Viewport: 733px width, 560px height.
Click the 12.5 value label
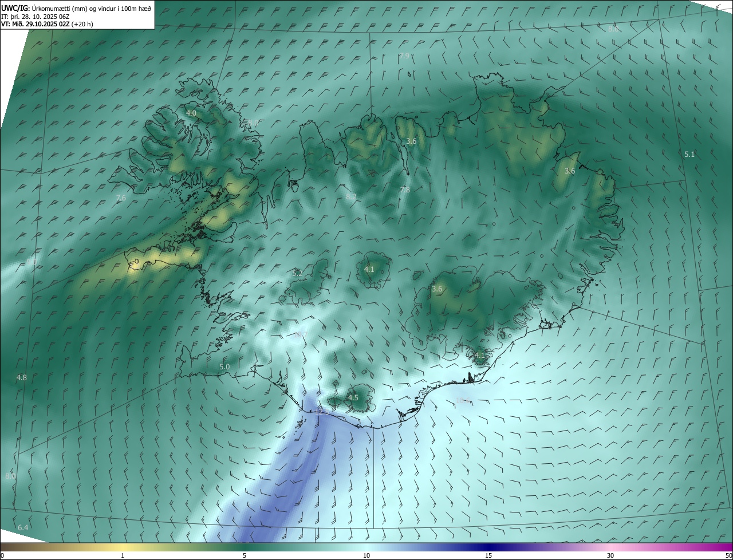321,412
